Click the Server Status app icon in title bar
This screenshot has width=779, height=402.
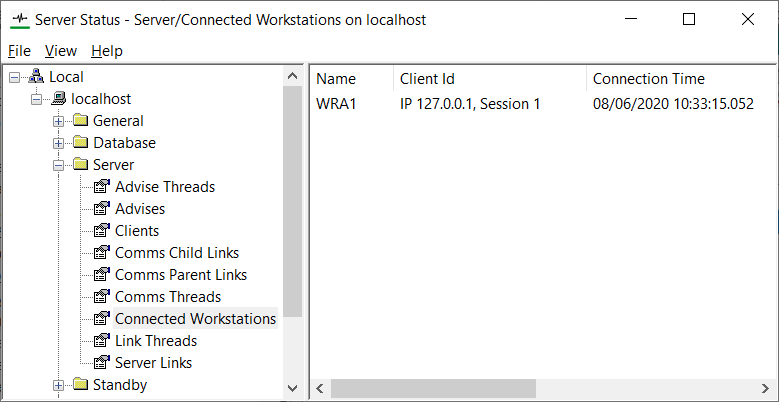click(x=18, y=19)
